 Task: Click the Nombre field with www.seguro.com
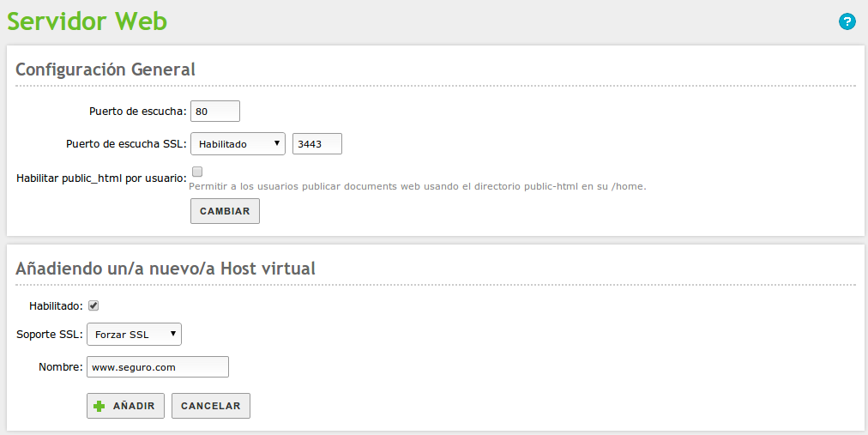158,367
